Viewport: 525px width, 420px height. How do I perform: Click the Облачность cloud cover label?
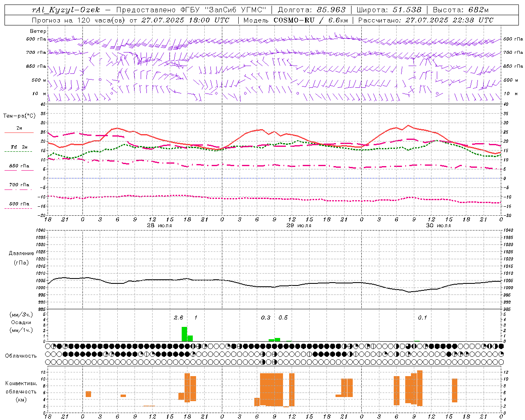(x=21, y=356)
